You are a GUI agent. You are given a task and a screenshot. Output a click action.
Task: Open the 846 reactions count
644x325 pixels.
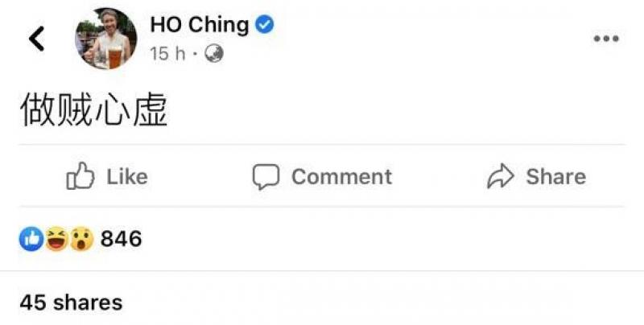121,238
